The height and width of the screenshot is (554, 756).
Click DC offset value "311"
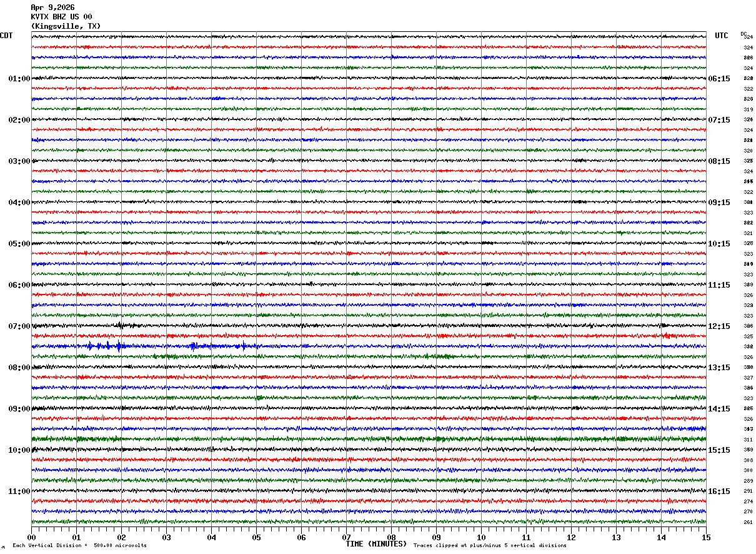[748, 440]
